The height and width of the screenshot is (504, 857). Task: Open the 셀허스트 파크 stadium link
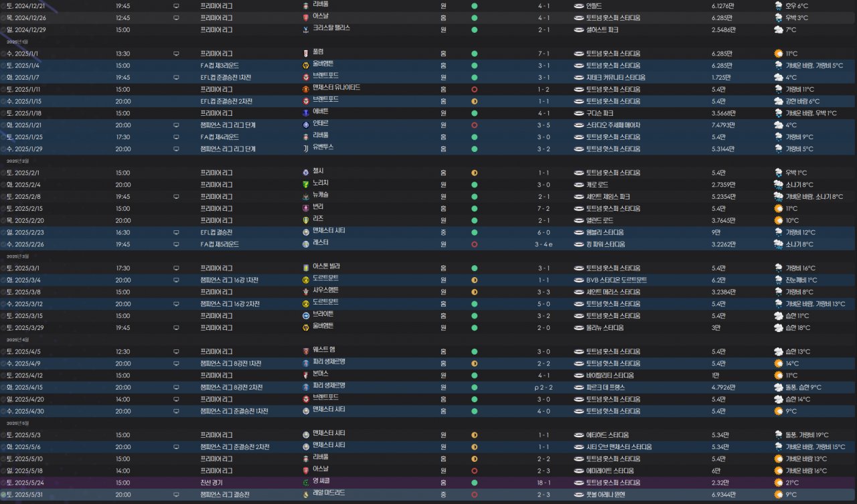[602, 29]
